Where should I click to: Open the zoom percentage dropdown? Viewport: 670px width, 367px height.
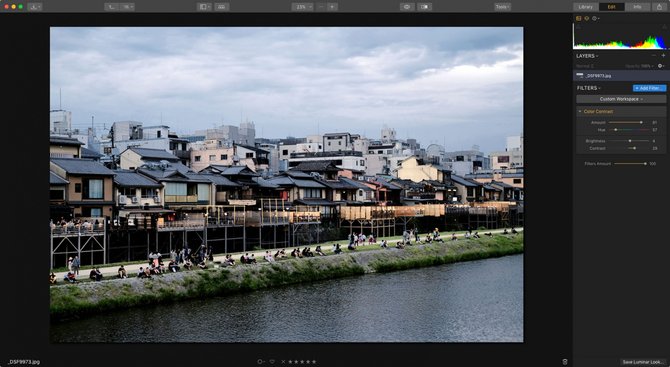point(303,7)
